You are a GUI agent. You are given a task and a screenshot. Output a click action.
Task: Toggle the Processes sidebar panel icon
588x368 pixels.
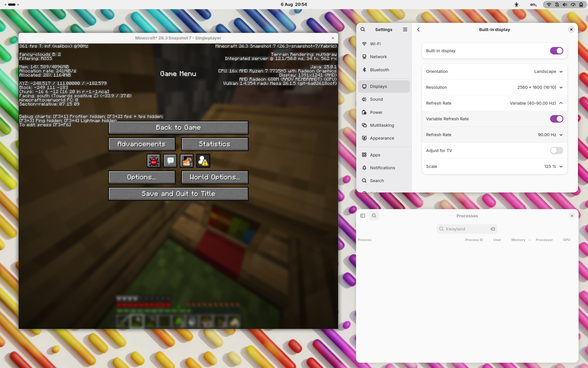363,216
